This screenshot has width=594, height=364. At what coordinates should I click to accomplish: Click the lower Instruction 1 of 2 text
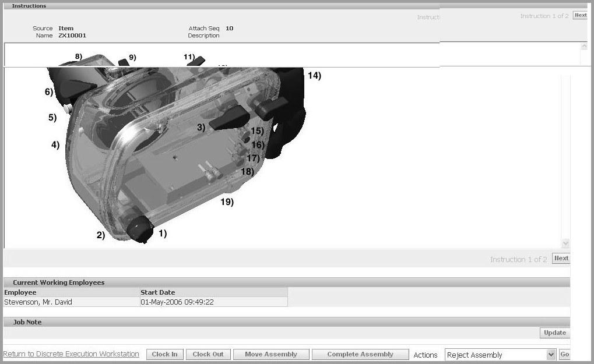pos(519,259)
